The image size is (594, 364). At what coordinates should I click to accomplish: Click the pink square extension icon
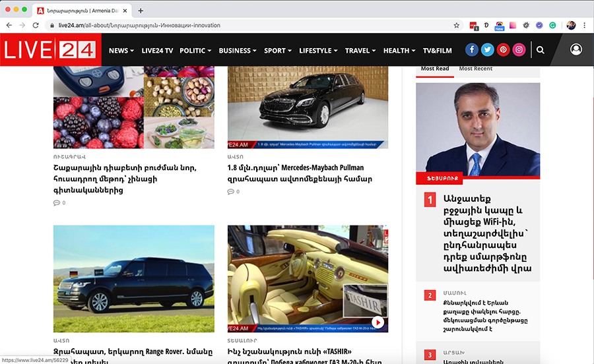pyautogui.click(x=513, y=25)
